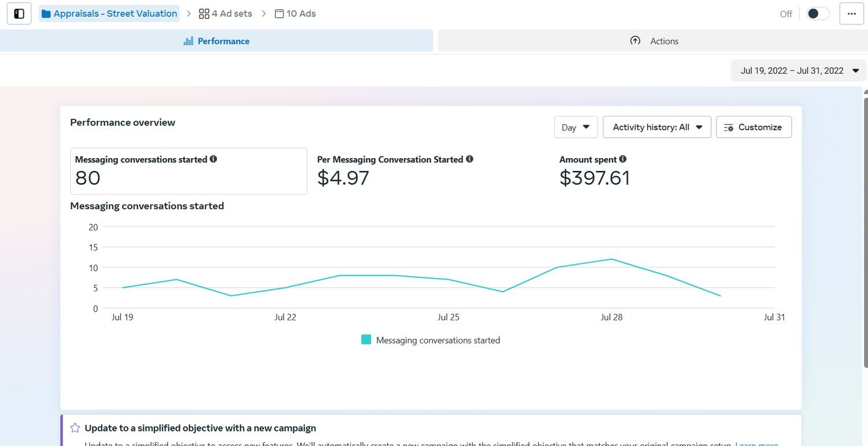Click the Jul 22 axis label
Viewport: 868px width, 446px height.
[285, 317]
